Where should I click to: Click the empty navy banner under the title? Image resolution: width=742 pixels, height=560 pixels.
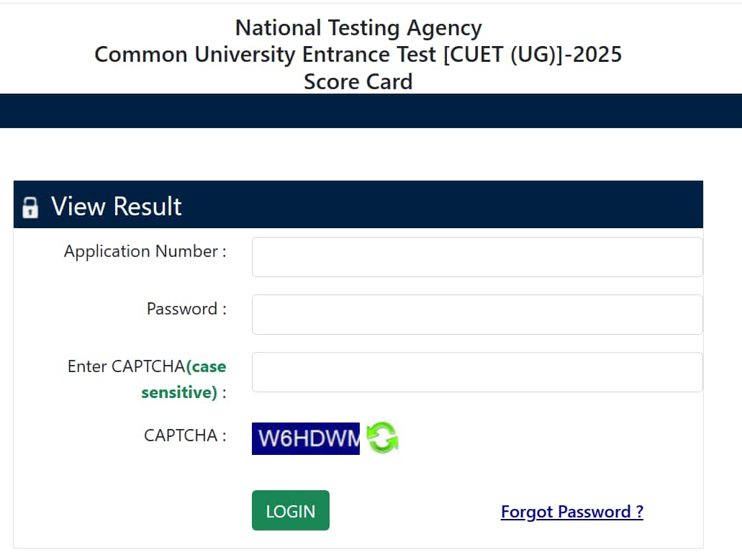click(x=371, y=111)
